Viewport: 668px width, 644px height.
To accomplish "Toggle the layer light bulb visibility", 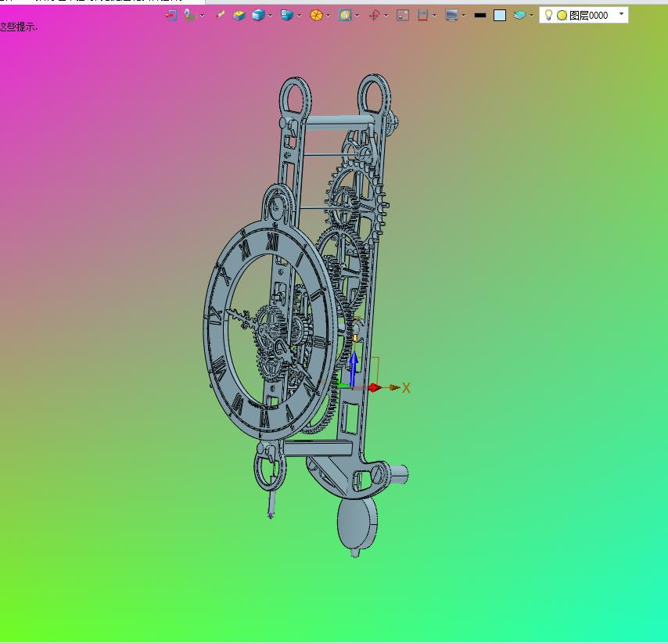I will 549,15.
